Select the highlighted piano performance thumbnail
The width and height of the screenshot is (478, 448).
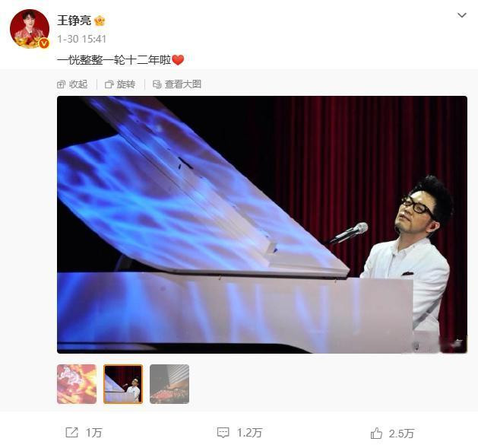tap(123, 384)
